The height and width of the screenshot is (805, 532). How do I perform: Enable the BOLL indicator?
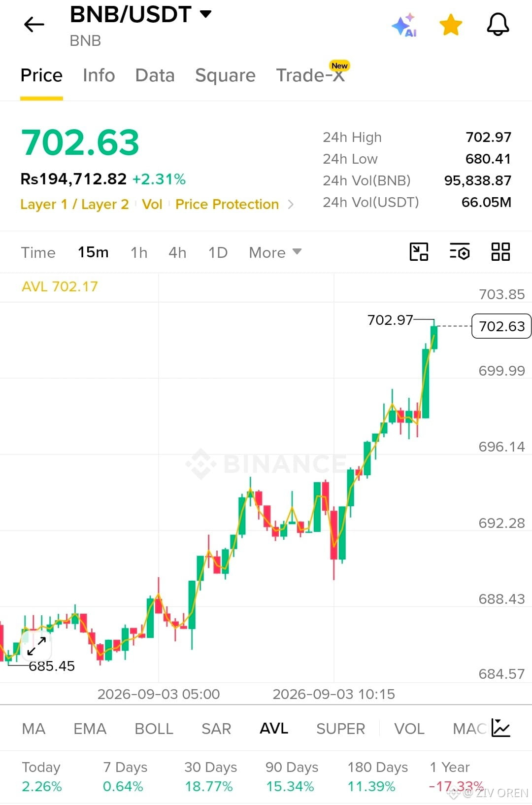pyautogui.click(x=154, y=729)
